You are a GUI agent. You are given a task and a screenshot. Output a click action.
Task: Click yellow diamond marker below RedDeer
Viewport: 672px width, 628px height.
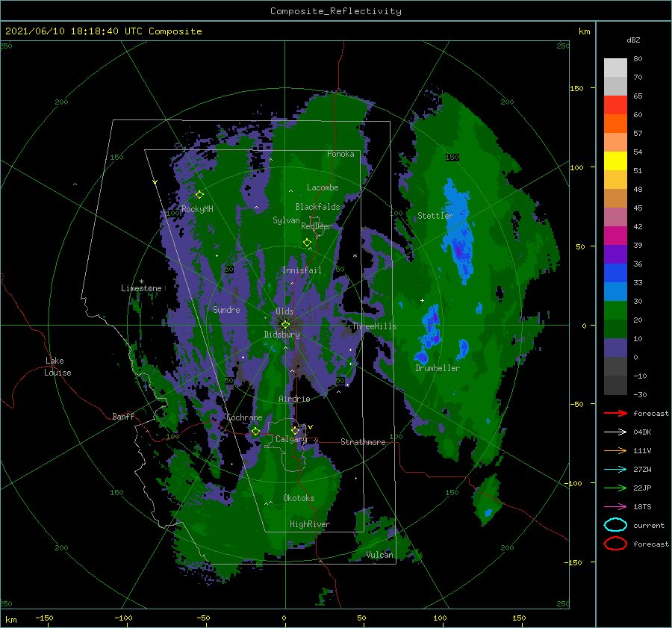click(x=307, y=243)
